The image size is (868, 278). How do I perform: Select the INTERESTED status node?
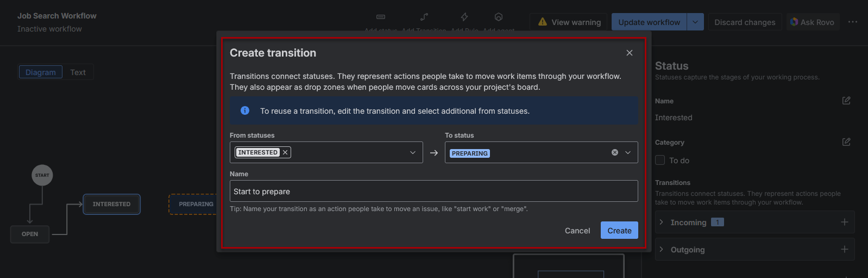coord(111,204)
